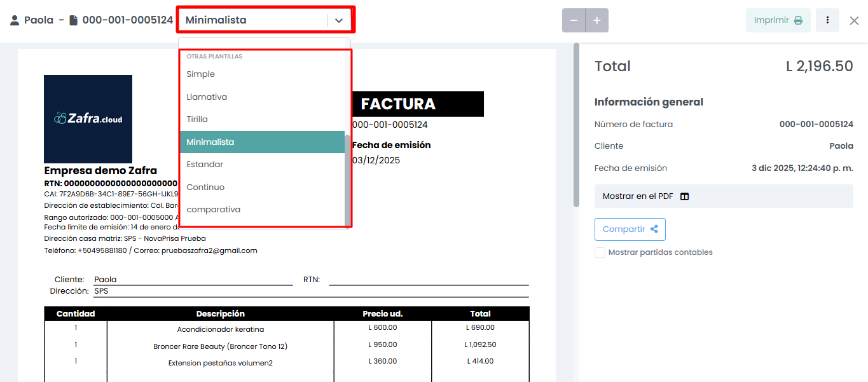Click the Acondicionador keratina row description
The width and height of the screenshot is (868, 382).
[221, 329]
